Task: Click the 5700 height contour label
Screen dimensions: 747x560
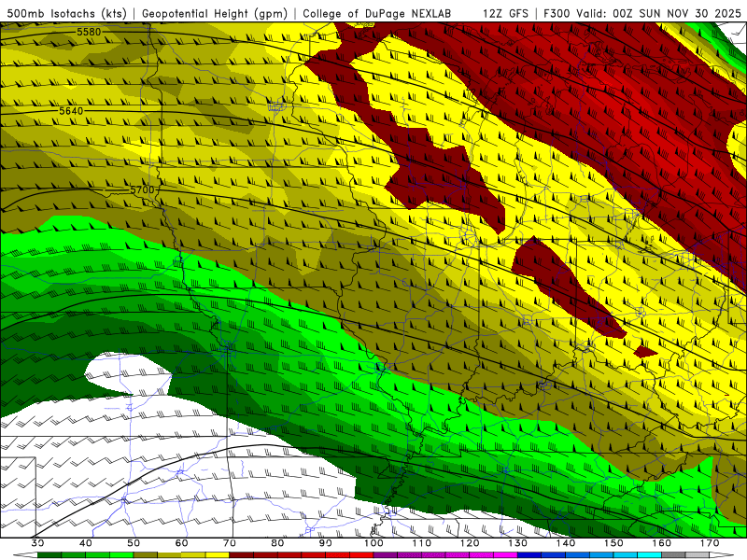Action: point(143,189)
